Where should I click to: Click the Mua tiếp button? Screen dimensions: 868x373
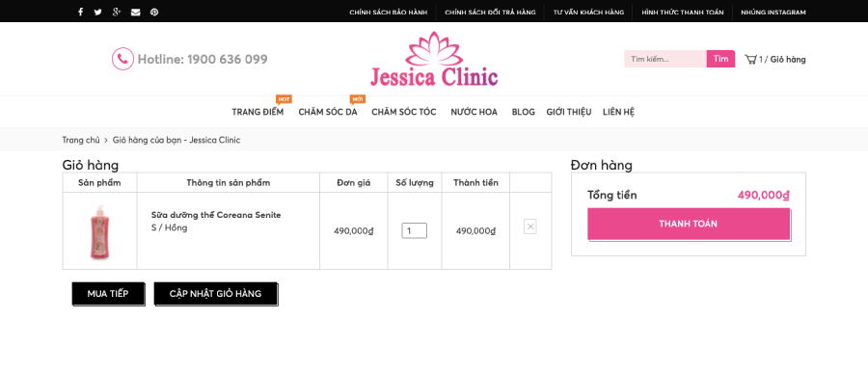click(x=108, y=293)
